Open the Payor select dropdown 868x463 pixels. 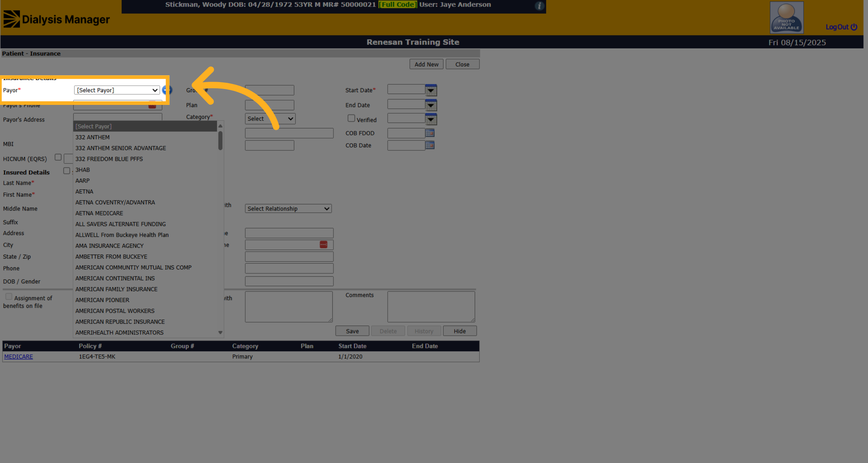coord(117,90)
